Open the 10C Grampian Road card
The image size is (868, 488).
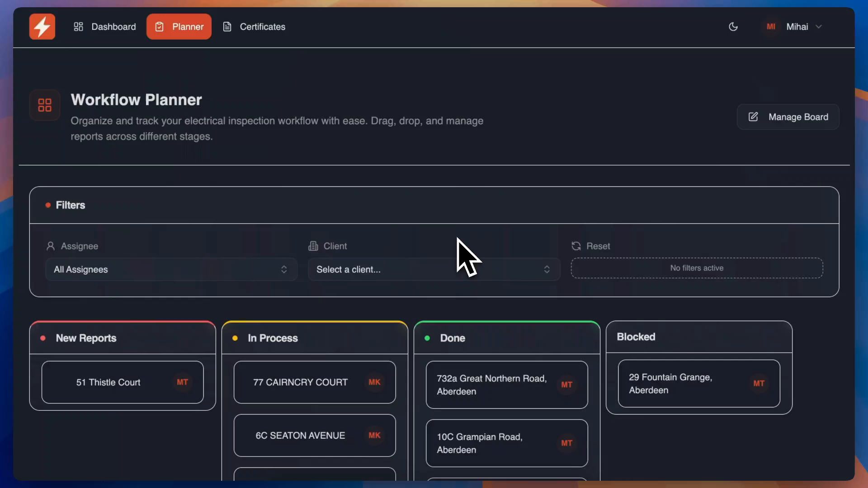[507, 443]
